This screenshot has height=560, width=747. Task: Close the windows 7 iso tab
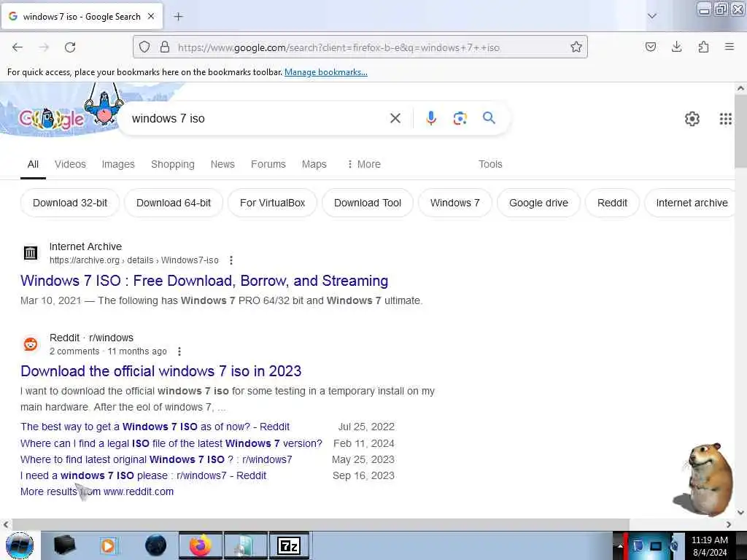coord(151,16)
